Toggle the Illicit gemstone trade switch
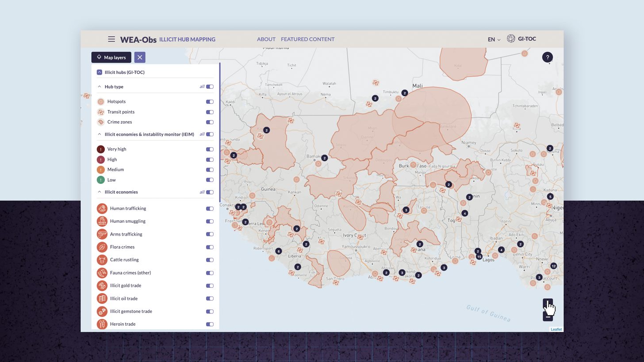The width and height of the screenshot is (644, 362). coord(210,312)
